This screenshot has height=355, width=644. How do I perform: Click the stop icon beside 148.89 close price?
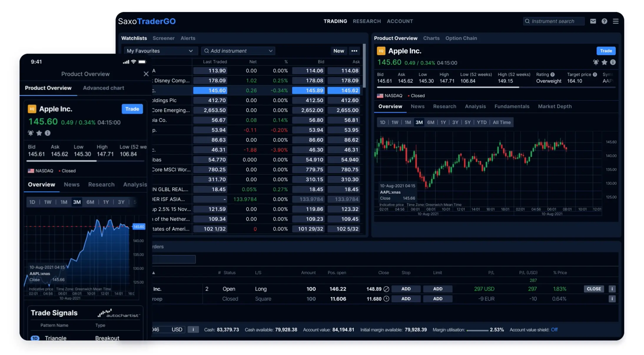coord(386,289)
